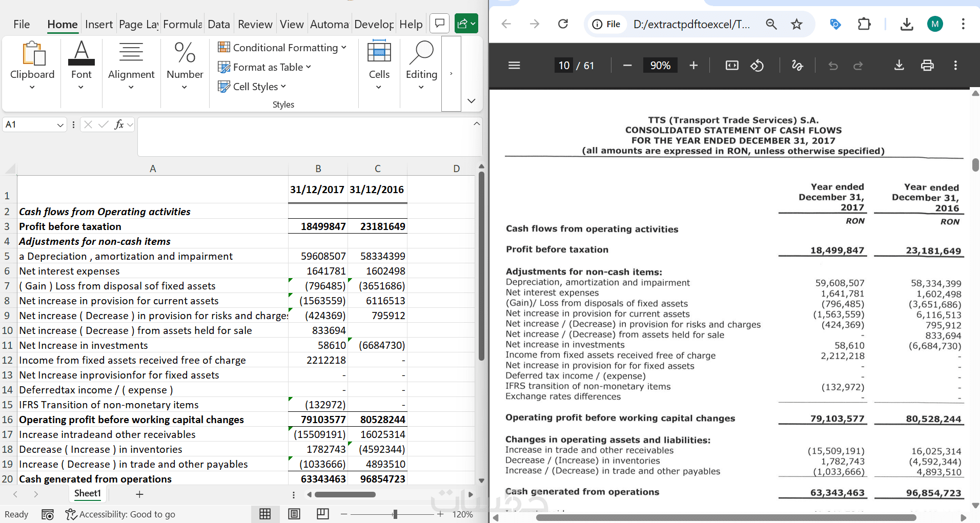
Task: Click the browser address bar URL
Action: pyautogui.click(x=691, y=24)
